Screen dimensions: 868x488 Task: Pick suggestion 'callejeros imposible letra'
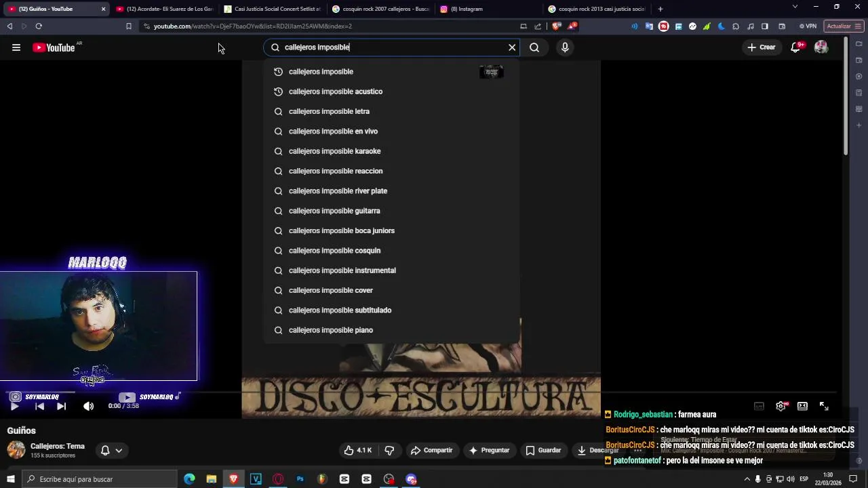click(x=392, y=111)
